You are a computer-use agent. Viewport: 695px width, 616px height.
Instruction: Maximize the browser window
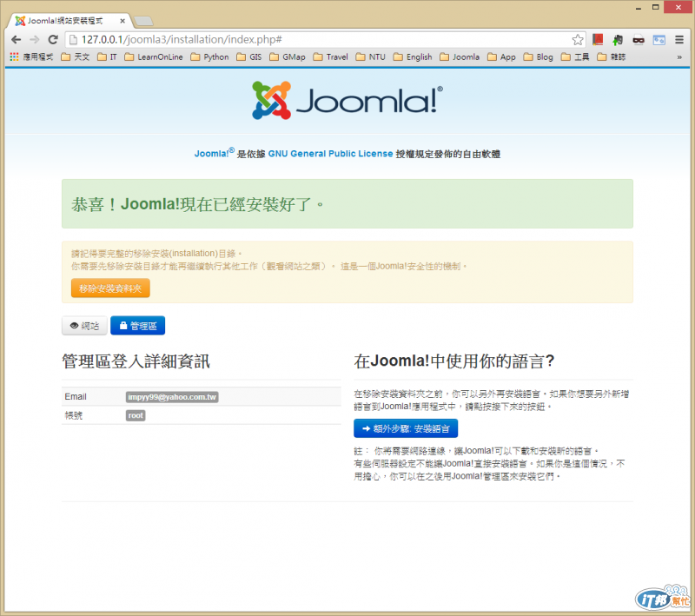tap(656, 7)
